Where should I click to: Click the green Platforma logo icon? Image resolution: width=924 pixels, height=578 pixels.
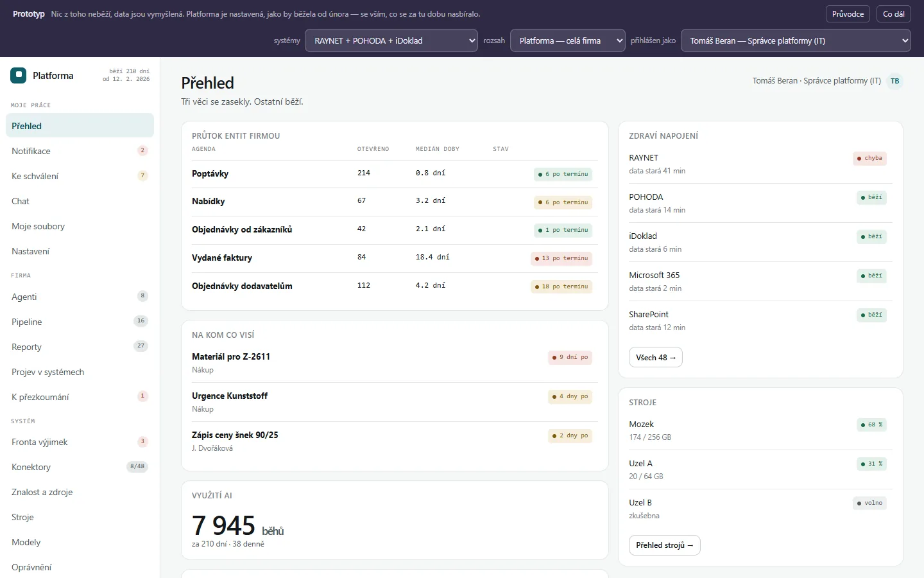coord(18,76)
